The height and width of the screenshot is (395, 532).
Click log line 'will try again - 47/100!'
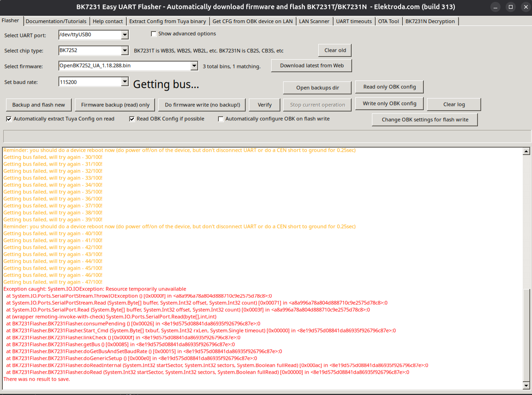pyautogui.click(x=53, y=282)
